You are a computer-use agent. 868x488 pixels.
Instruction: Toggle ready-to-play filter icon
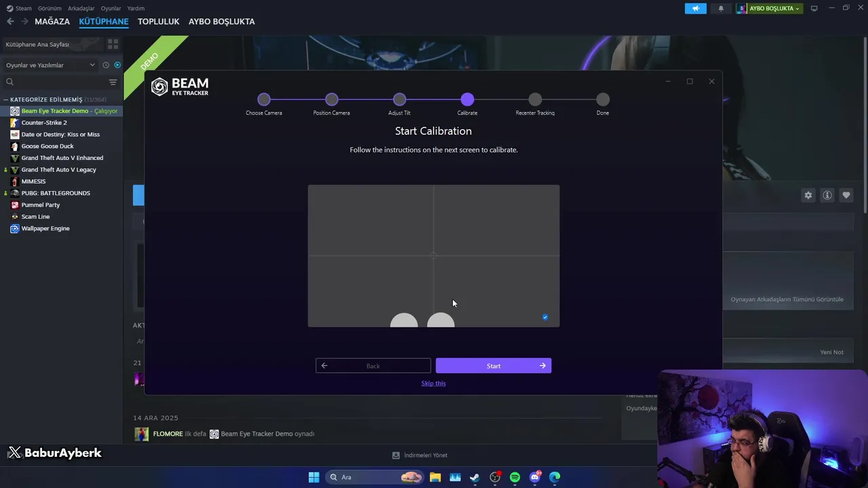[117, 65]
